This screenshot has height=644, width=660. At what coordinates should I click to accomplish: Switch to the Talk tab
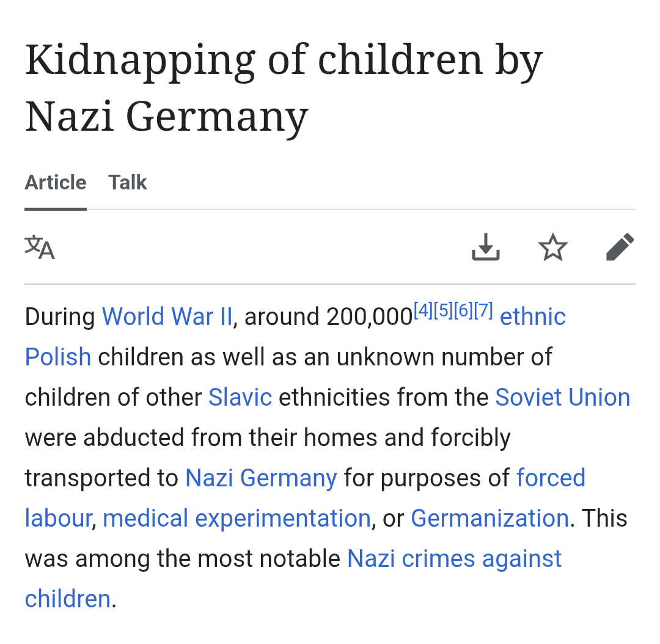click(128, 183)
